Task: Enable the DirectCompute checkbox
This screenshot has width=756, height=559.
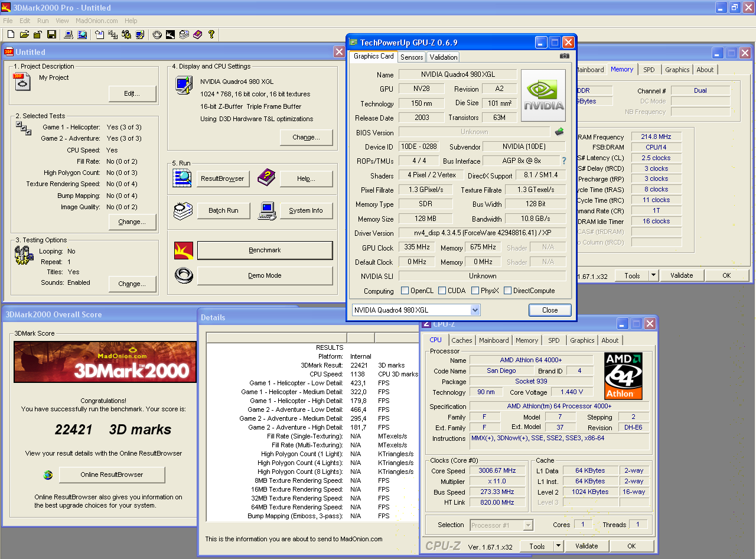Action: (x=507, y=291)
